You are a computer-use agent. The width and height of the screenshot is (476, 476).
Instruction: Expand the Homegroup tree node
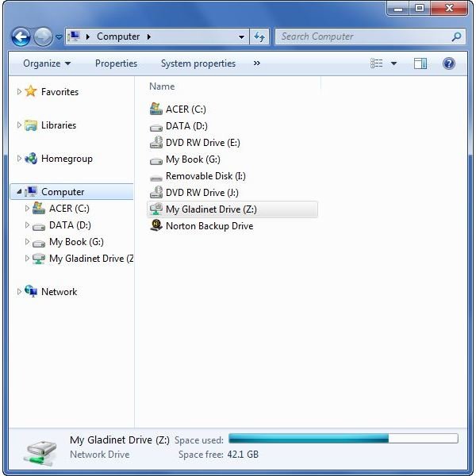(19, 158)
